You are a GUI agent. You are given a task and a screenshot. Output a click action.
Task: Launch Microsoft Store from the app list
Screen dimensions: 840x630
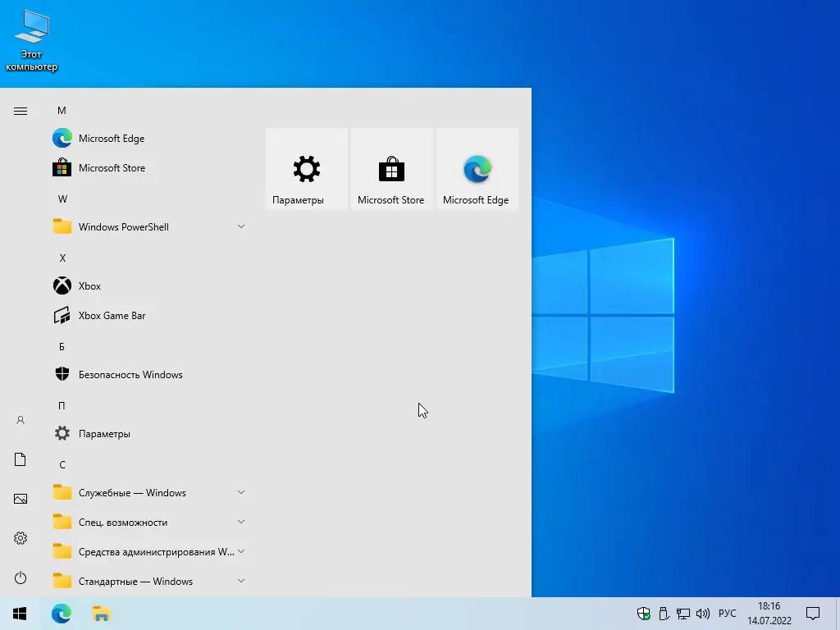click(x=149, y=167)
